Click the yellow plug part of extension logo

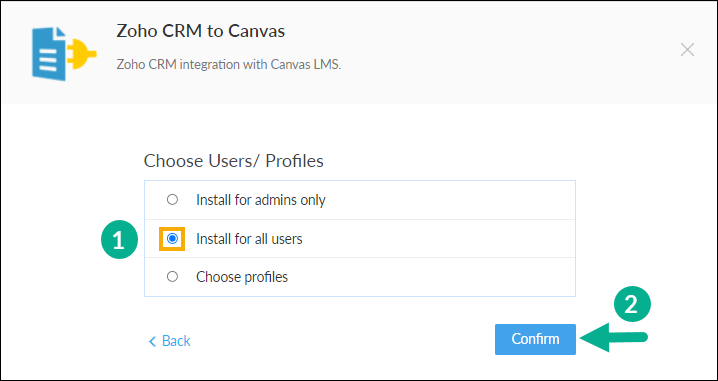pos(82,54)
